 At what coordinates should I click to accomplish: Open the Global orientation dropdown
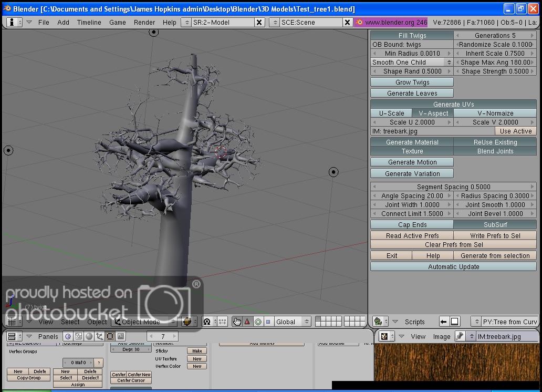point(292,322)
